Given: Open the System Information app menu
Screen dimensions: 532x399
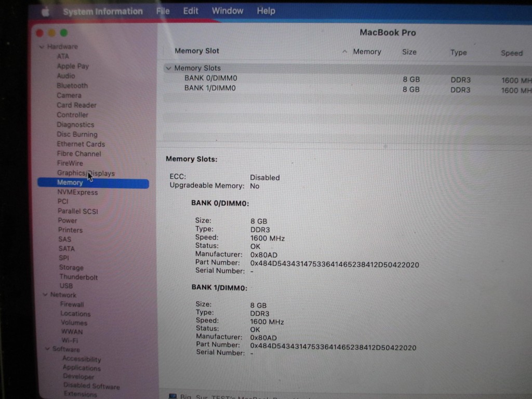Looking at the screenshot, I should (103, 11).
